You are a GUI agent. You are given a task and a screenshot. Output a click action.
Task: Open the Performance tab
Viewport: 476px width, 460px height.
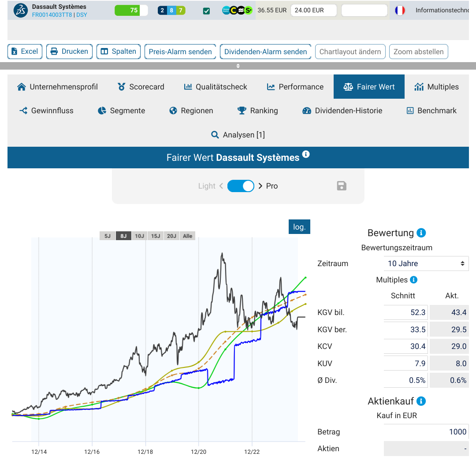295,87
